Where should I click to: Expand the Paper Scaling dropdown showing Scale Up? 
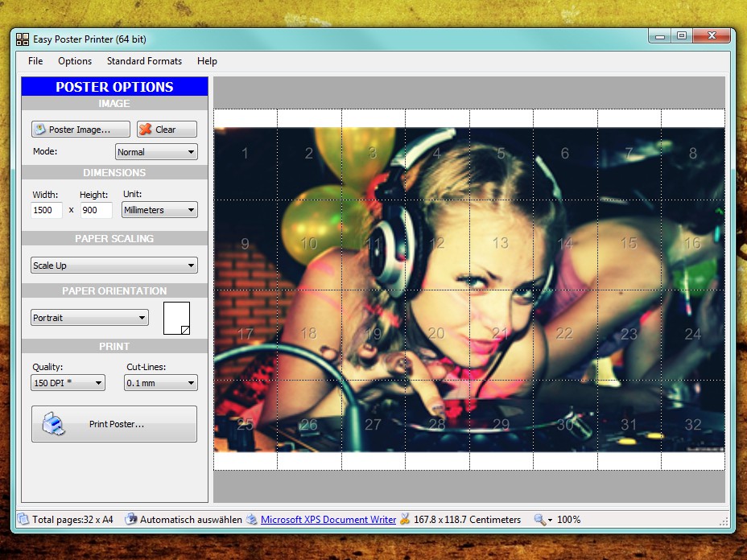[113, 266]
